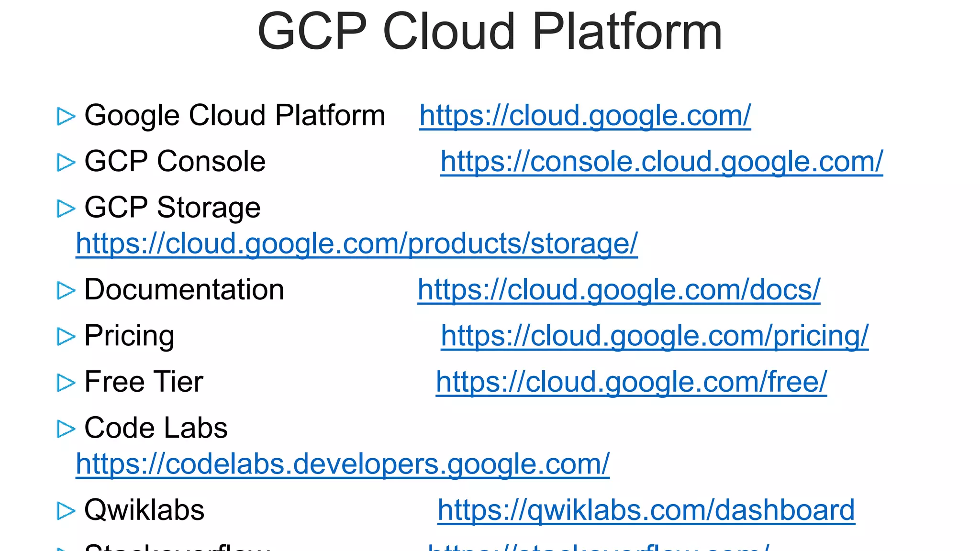This screenshot has height=551, width=980.
Task: Click the bullet arrow beside Code Labs
Action: click(66, 429)
